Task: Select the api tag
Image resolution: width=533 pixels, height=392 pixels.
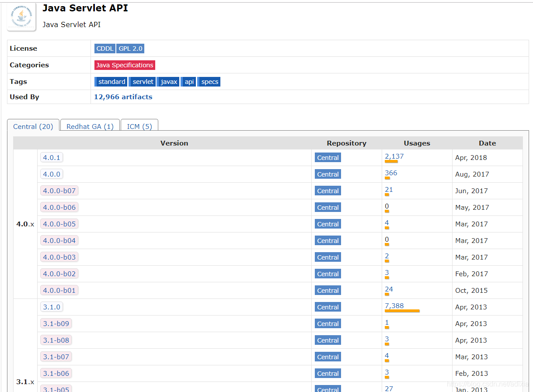Action: click(188, 82)
